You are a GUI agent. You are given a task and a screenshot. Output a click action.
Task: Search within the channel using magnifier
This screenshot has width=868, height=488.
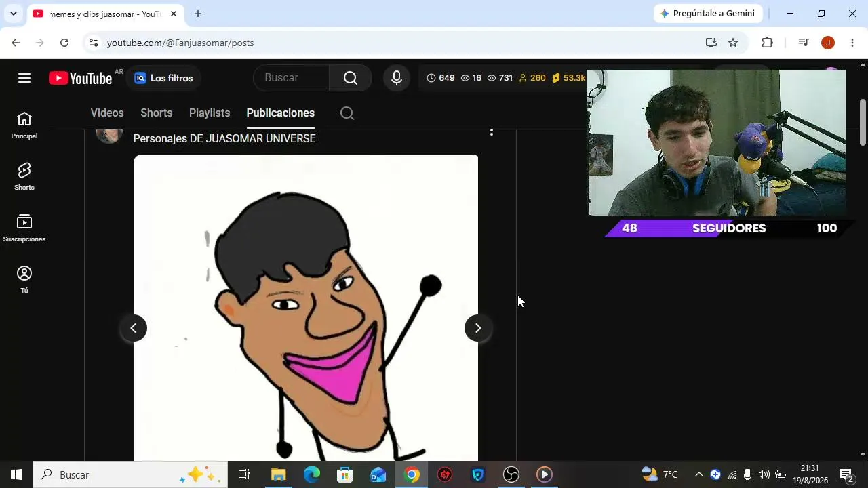347,113
